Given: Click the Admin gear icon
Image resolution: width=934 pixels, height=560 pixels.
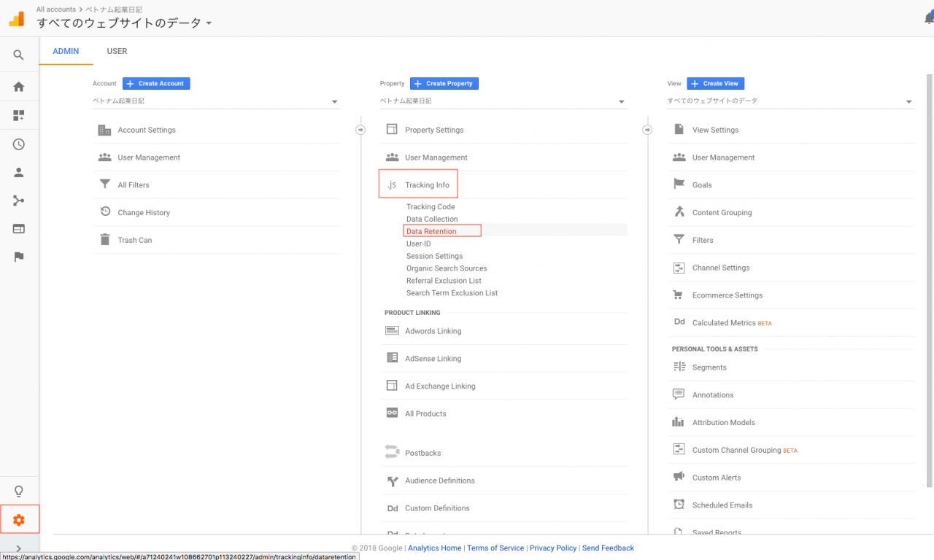Looking at the screenshot, I should [19, 520].
